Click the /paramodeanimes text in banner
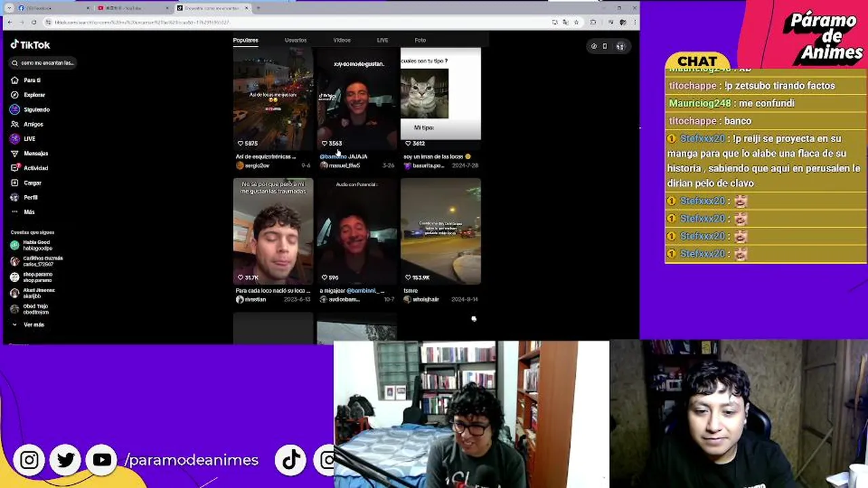 click(191, 460)
